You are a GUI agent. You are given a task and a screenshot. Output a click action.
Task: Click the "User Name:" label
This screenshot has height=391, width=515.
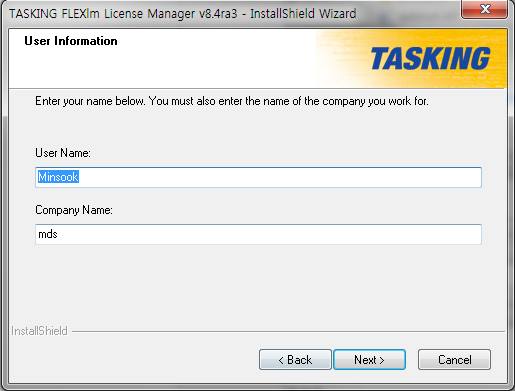tap(63, 153)
